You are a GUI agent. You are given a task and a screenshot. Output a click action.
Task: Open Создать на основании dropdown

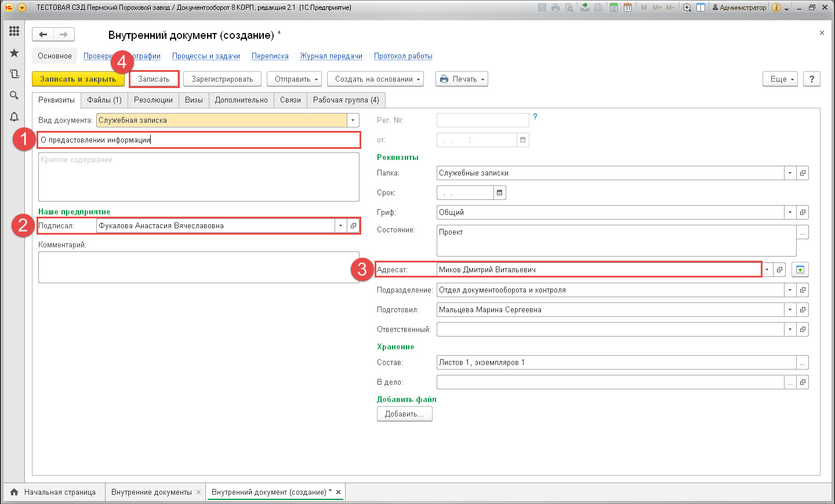[x=375, y=79]
